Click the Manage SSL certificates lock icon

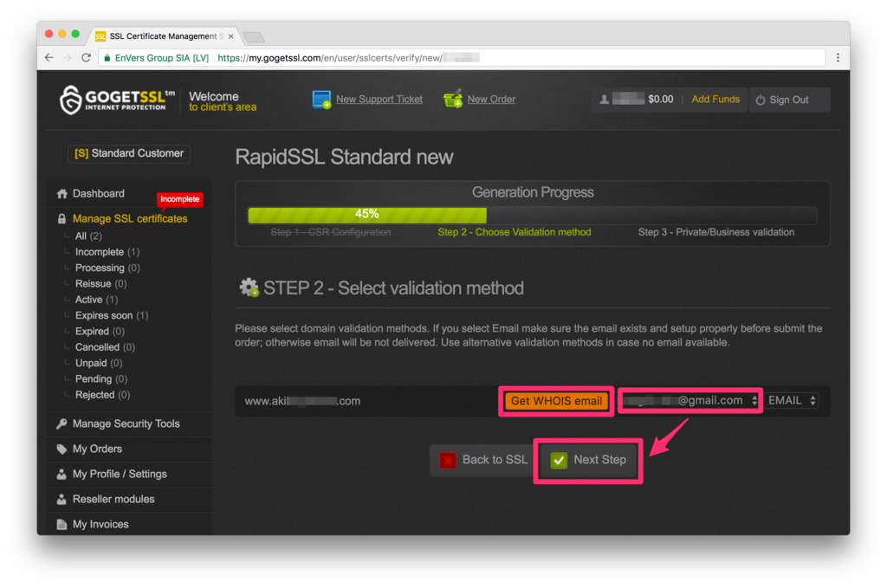click(x=62, y=219)
